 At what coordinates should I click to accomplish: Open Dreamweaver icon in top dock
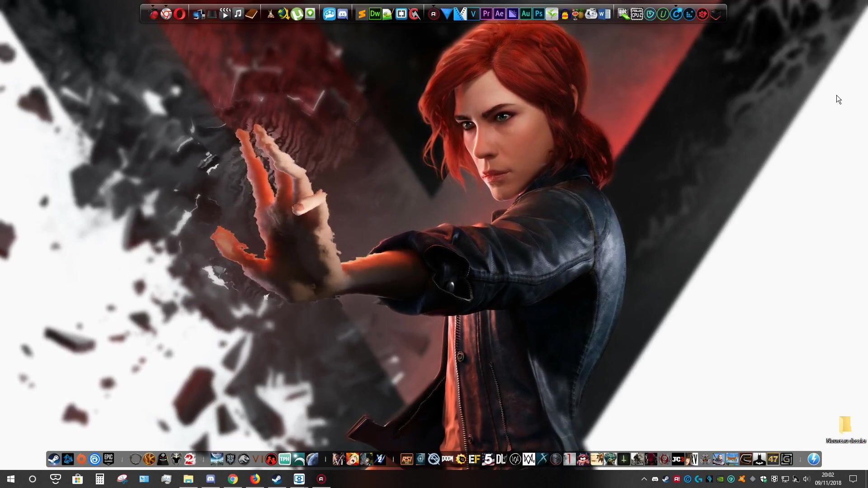(x=375, y=14)
